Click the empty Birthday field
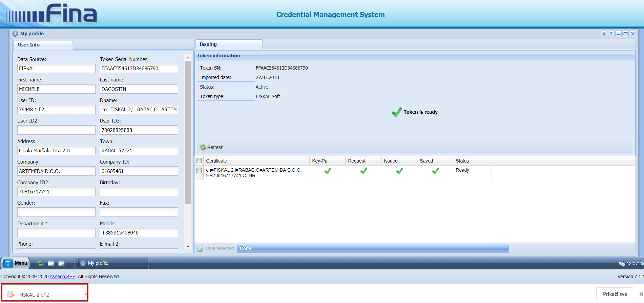The image size is (644, 303). [139, 192]
